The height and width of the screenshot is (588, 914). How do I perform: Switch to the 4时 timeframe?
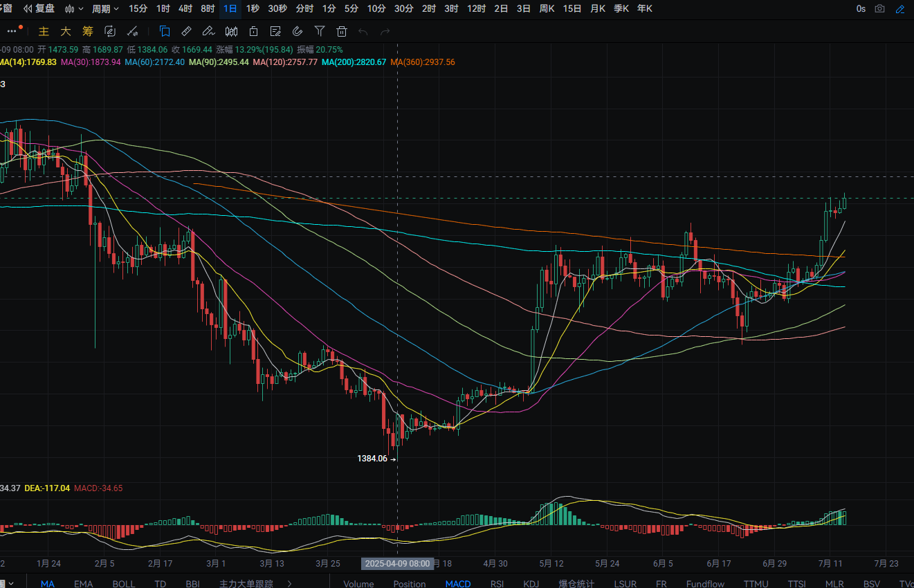[x=185, y=9]
